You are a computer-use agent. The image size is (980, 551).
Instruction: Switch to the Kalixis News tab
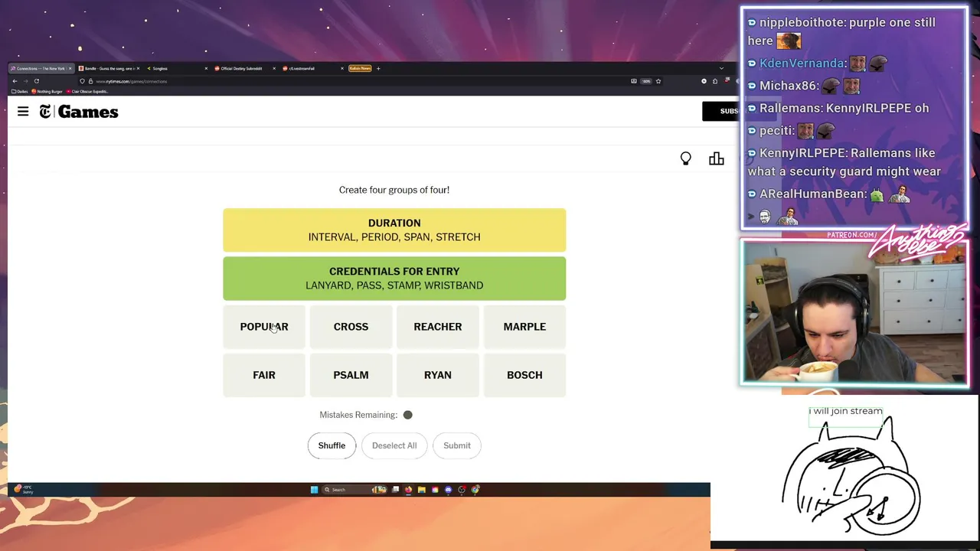pos(360,68)
